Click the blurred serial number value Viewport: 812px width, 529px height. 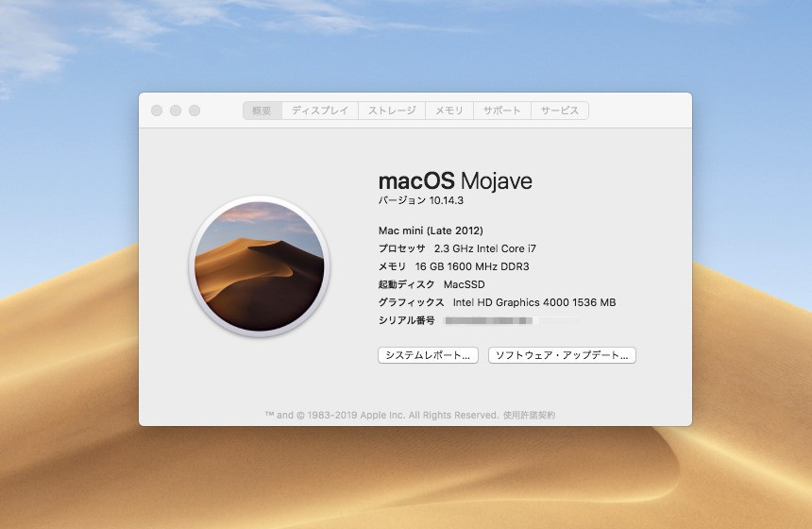coord(488,321)
